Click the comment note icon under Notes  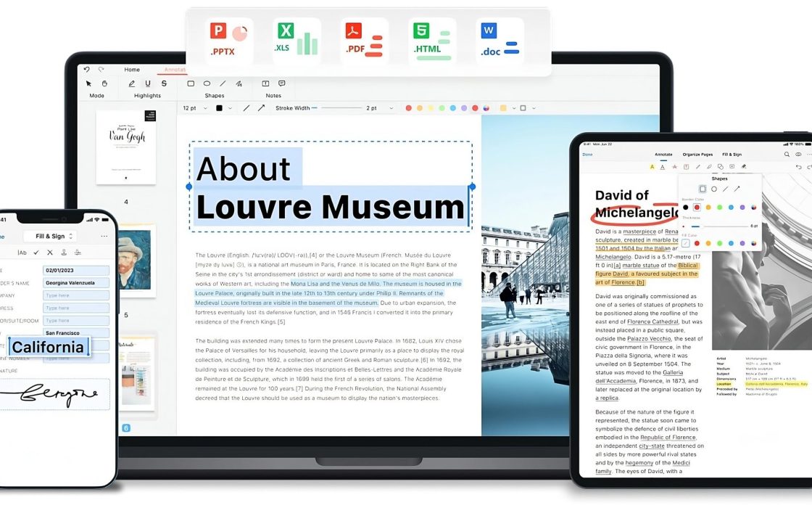point(282,83)
